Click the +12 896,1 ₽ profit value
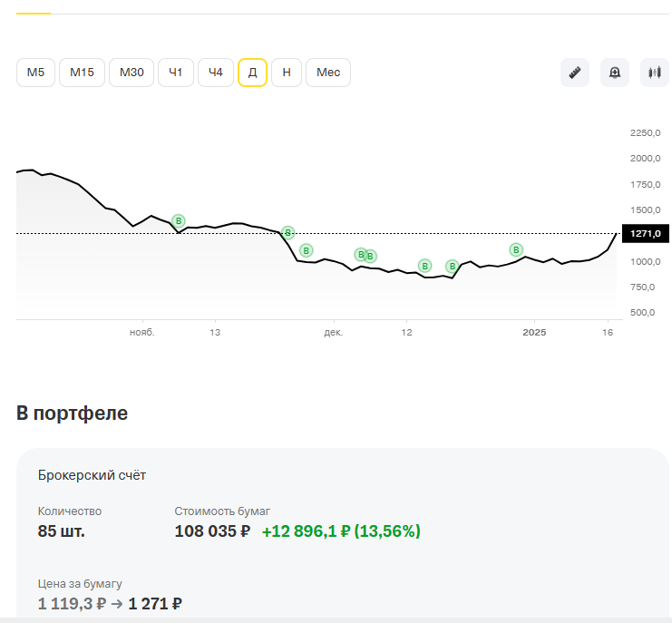 (x=341, y=531)
